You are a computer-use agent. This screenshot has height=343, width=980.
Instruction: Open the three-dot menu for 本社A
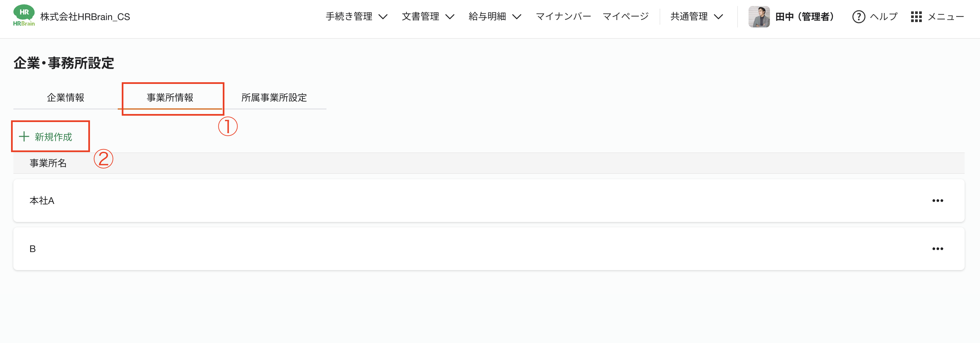(x=938, y=200)
